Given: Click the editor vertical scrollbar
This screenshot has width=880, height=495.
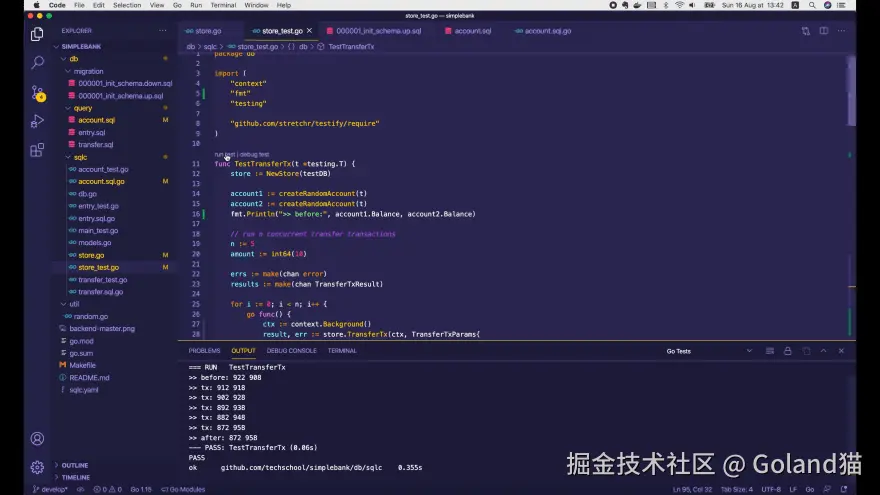Looking at the screenshot, I should [851, 91].
